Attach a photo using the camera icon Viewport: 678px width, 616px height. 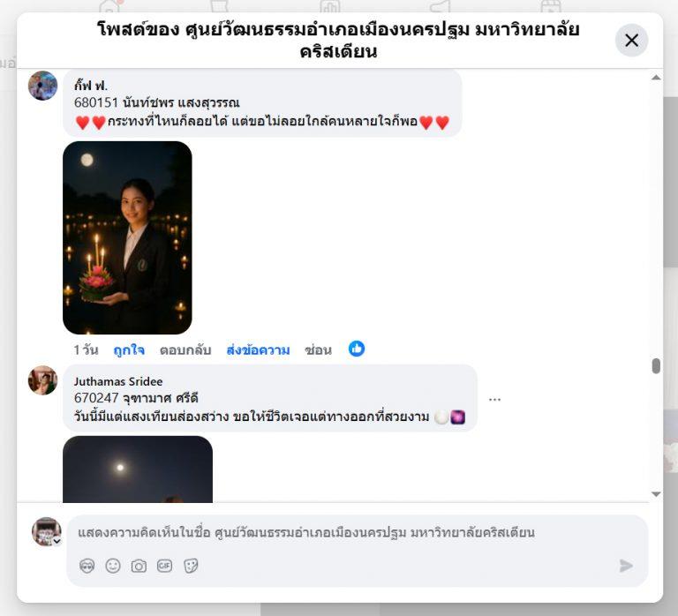point(139,566)
